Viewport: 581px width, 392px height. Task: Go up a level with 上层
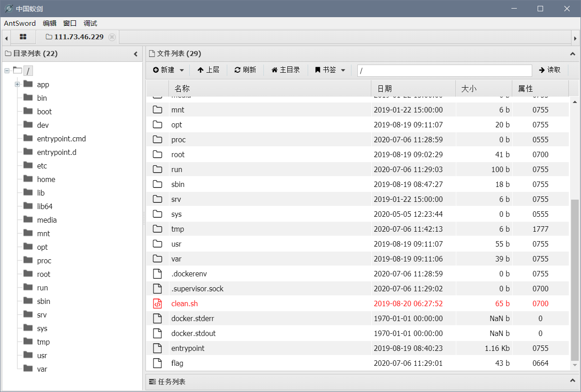pyautogui.click(x=208, y=70)
